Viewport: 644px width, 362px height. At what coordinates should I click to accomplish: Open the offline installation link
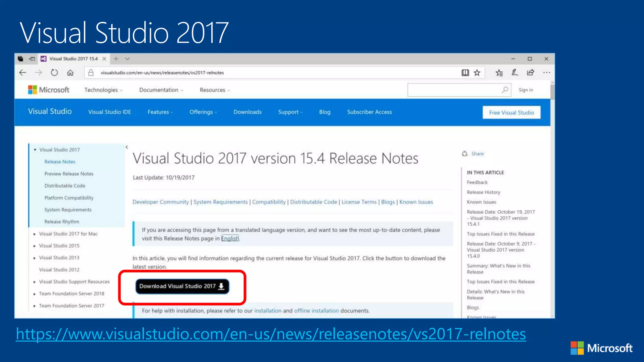pos(316,311)
